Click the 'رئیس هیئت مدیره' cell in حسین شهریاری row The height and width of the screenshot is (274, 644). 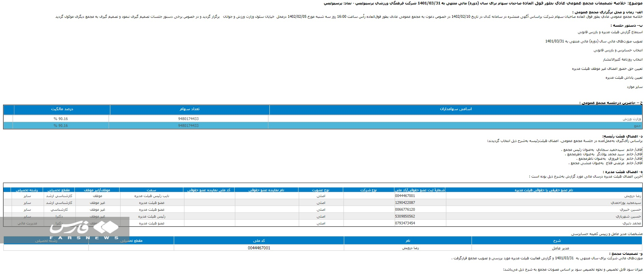tap(152, 217)
